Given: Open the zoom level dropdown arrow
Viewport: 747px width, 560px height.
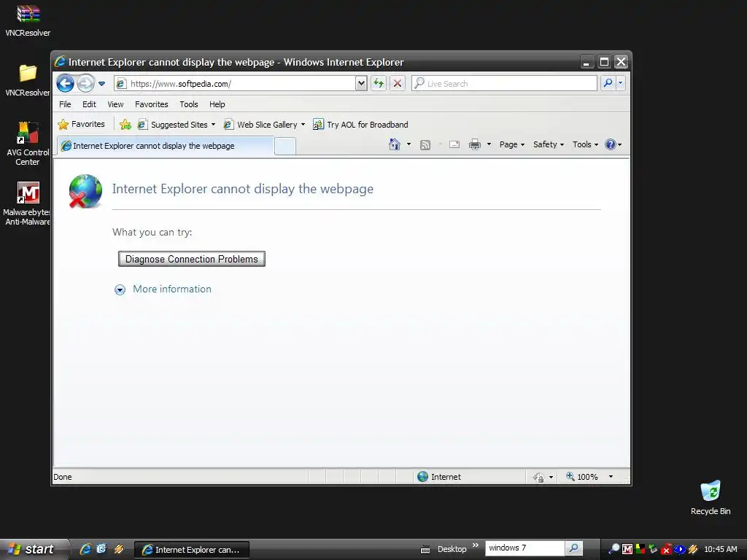Looking at the screenshot, I should point(611,477).
